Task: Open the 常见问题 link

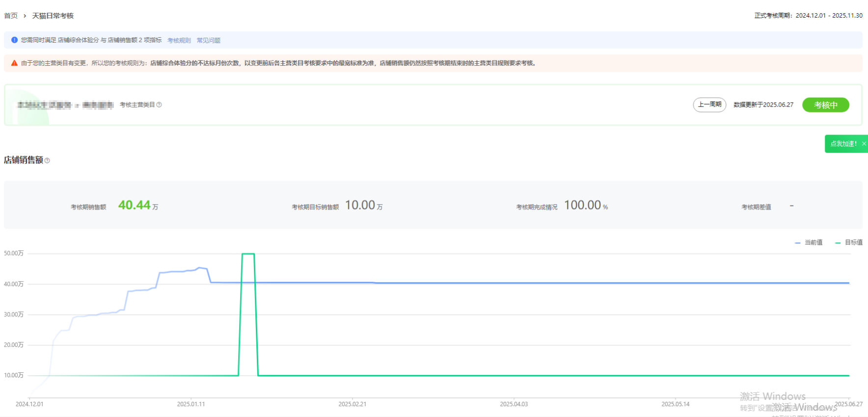Action: point(208,40)
